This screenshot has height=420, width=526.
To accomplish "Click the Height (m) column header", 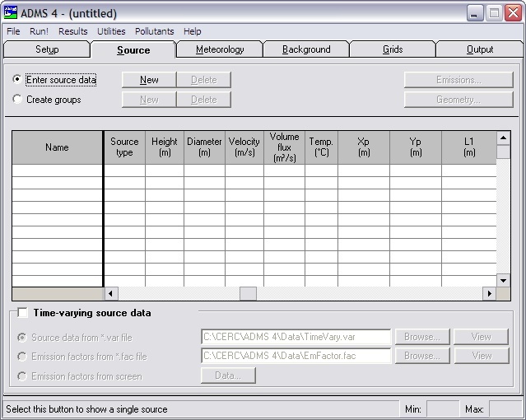I will pos(165,147).
